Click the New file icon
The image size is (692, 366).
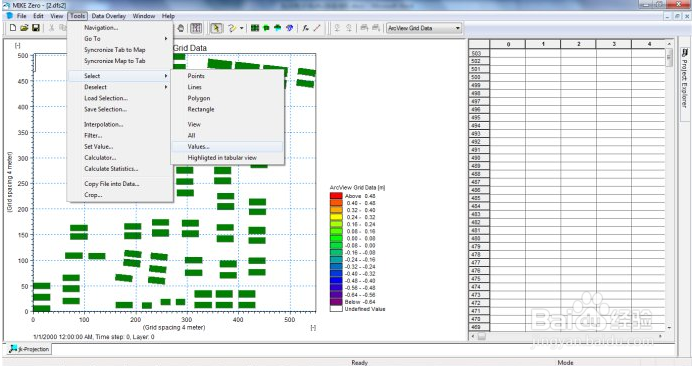click(x=13, y=28)
